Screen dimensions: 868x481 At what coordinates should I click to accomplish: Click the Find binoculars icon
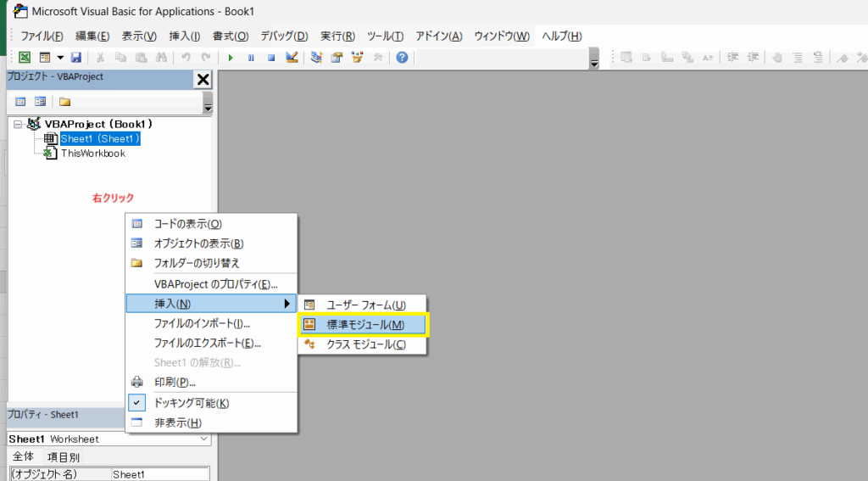click(161, 57)
